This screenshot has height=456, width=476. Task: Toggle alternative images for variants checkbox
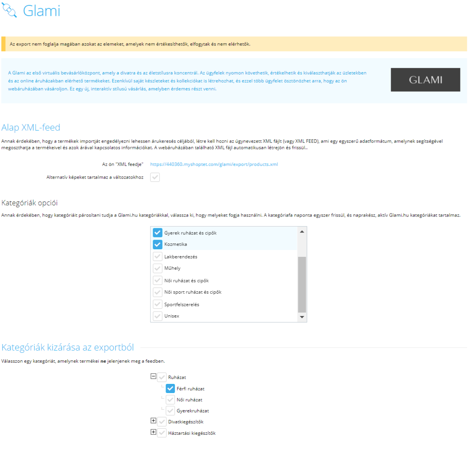tap(155, 177)
